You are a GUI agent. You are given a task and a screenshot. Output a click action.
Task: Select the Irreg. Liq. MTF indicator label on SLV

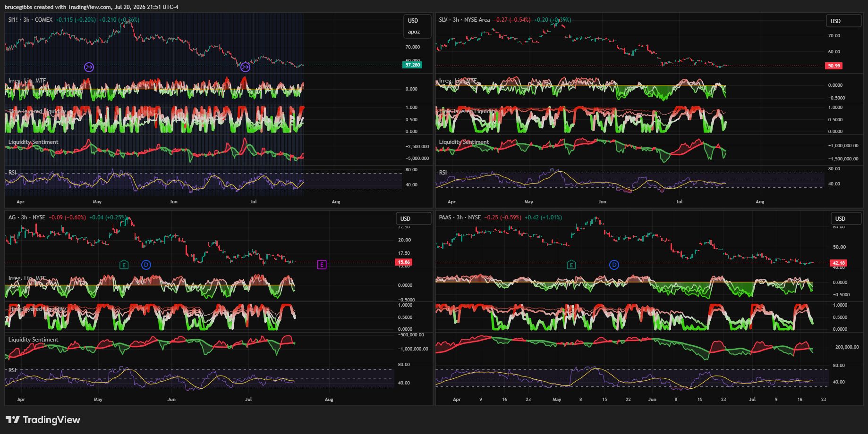(458, 81)
